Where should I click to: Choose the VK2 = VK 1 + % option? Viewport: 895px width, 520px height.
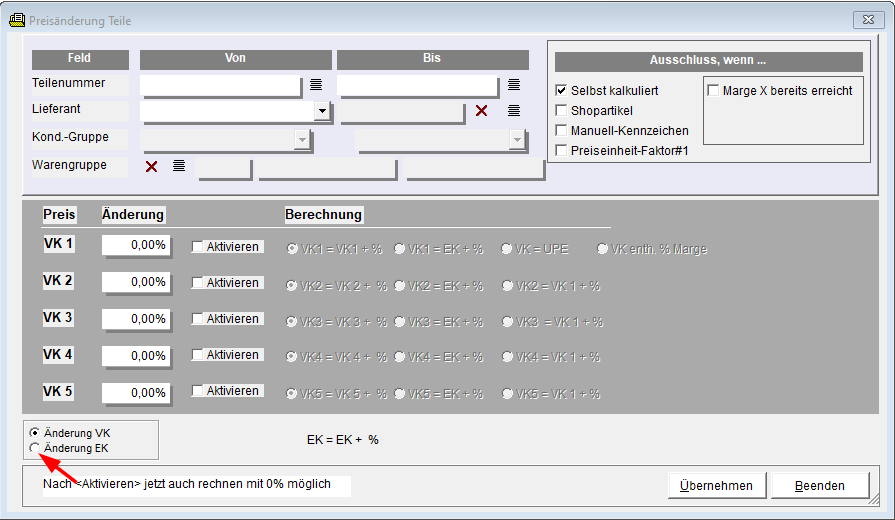coord(507,285)
